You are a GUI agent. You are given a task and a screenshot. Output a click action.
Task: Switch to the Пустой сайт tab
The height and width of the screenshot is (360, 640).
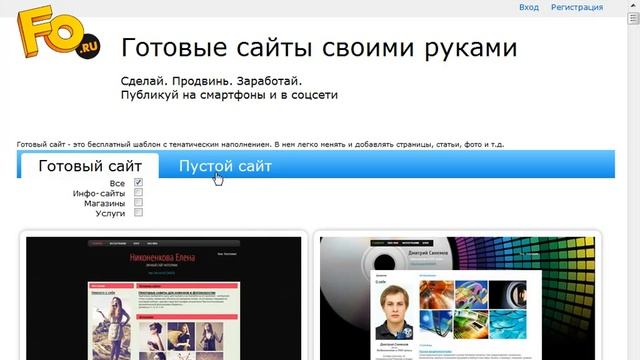[225, 166]
